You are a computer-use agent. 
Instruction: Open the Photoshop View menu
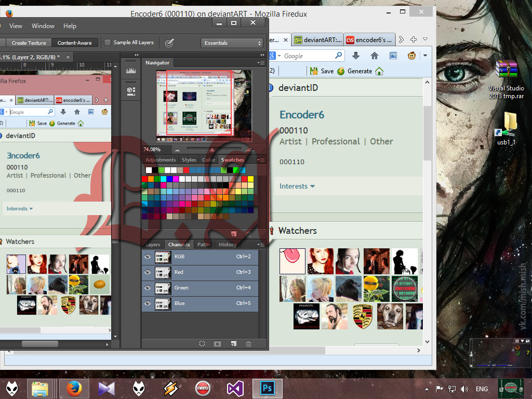[x=16, y=26]
